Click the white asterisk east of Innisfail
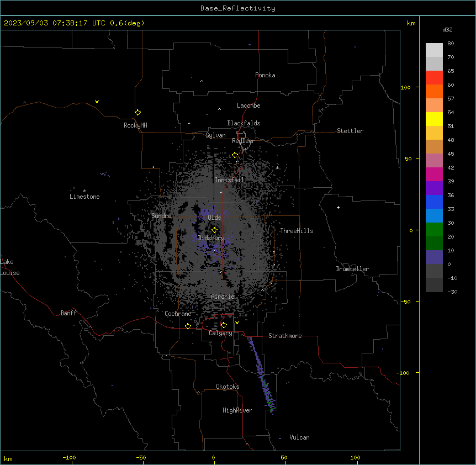Viewport: 476px width, 465px height. pyautogui.click(x=277, y=167)
